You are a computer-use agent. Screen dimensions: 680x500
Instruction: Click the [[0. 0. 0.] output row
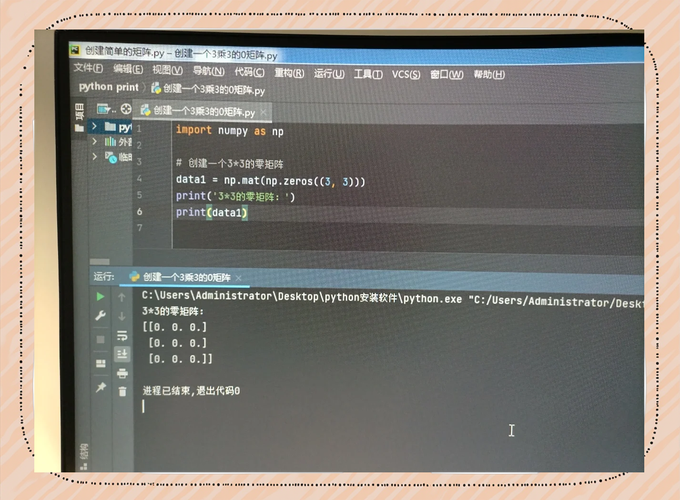click(174, 327)
